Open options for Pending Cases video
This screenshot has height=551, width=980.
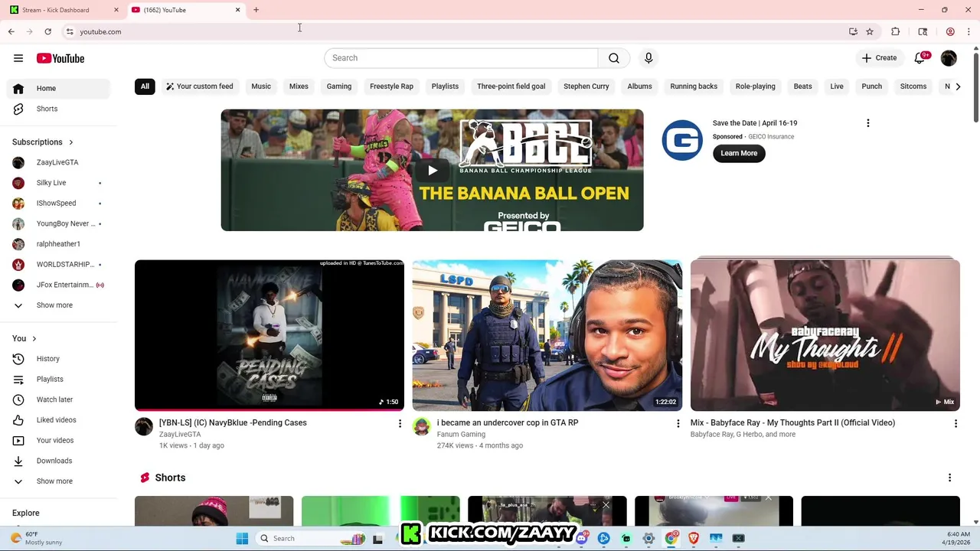400,423
